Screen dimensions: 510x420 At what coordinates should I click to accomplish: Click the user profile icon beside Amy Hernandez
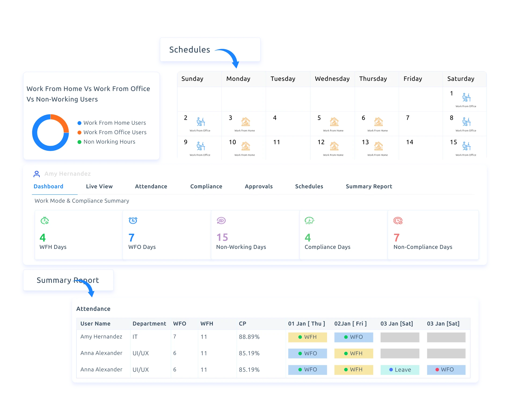pyautogui.click(x=37, y=174)
